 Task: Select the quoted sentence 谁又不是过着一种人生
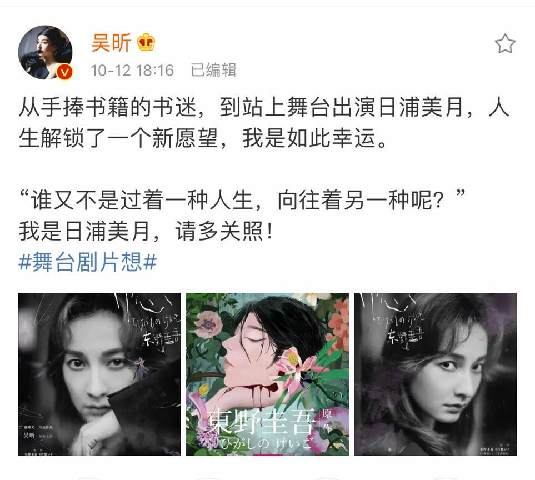pos(142,200)
